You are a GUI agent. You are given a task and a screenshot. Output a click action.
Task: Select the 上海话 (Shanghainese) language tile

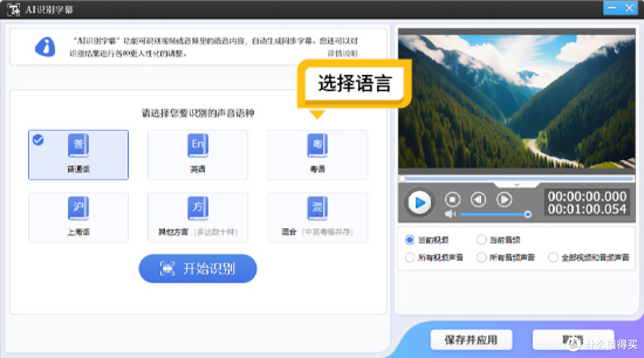coord(78,218)
